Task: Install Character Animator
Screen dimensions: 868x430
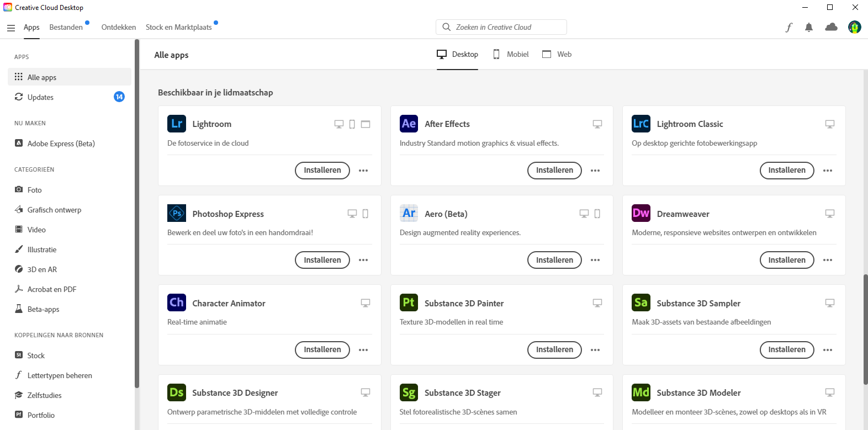Action: pyautogui.click(x=322, y=349)
